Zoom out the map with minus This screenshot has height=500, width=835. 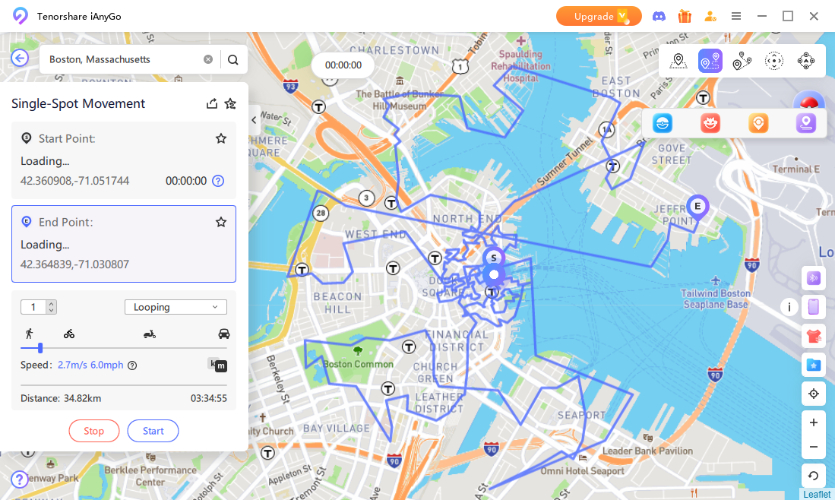(x=813, y=447)
